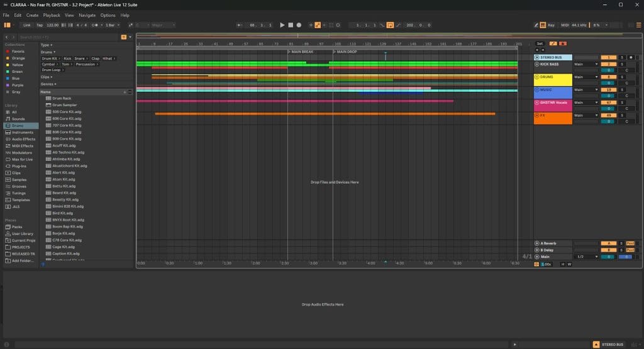Solo the DRUMS track
644x349 pixels.
(621, 77)
